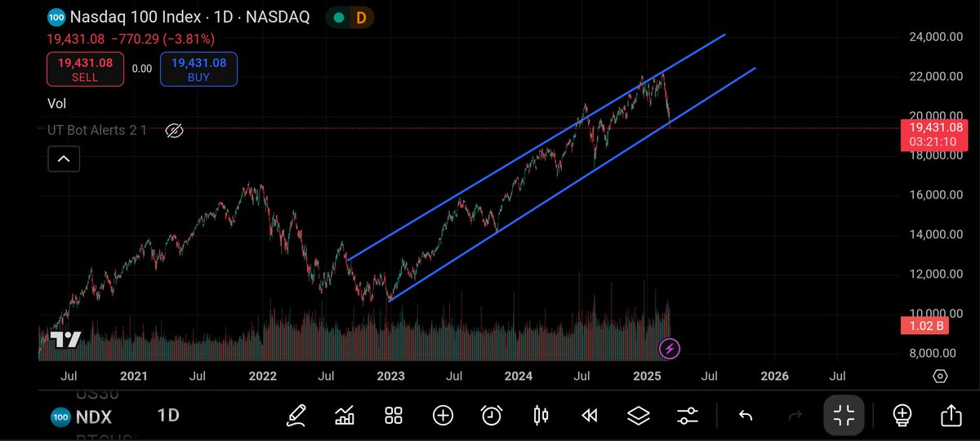Share the chart with share icon
The image size is (980, 441).
coord(951,415)
